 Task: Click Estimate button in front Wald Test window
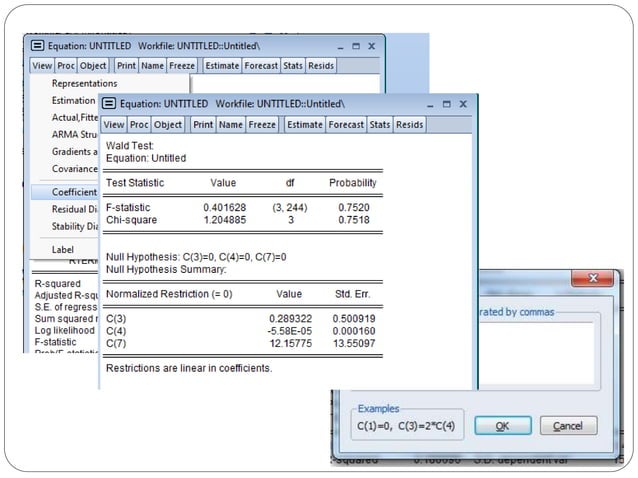(x=304, y=125)
